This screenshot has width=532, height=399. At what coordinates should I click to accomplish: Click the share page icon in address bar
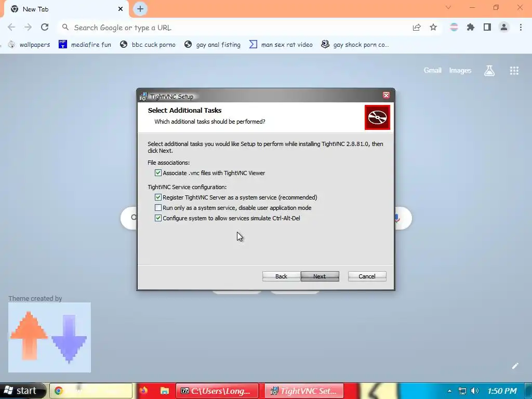[x=417, y=27]
